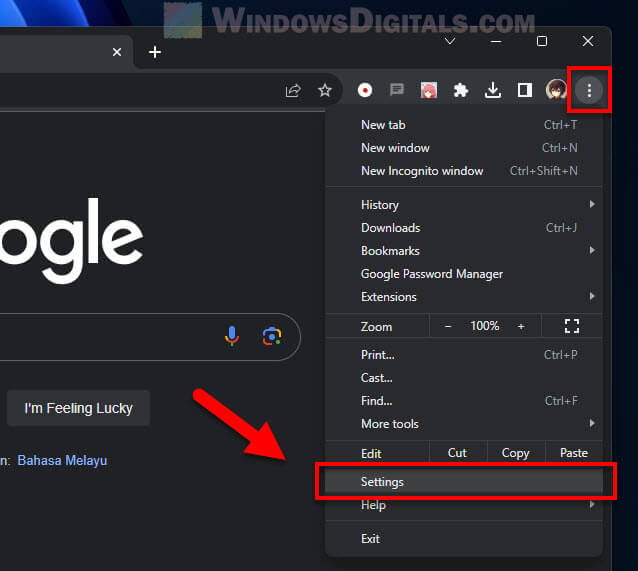Viewport: 638px width, 571px height.
Task: Open the Extensions puzzle piece icon
Action: coord(461,90)
